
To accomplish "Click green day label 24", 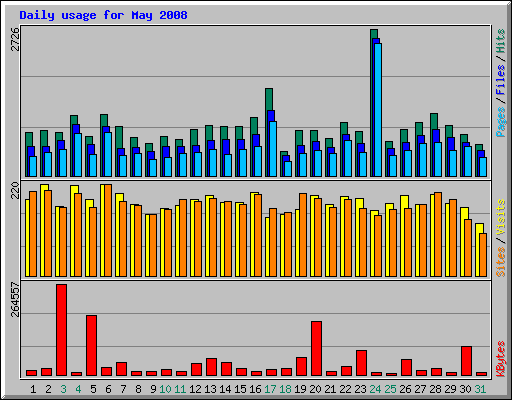I will [375, 389].
